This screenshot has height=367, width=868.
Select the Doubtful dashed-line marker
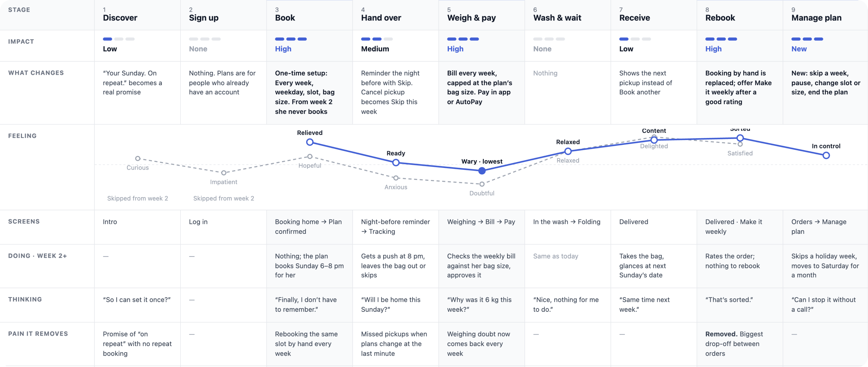tap(482, 184)
